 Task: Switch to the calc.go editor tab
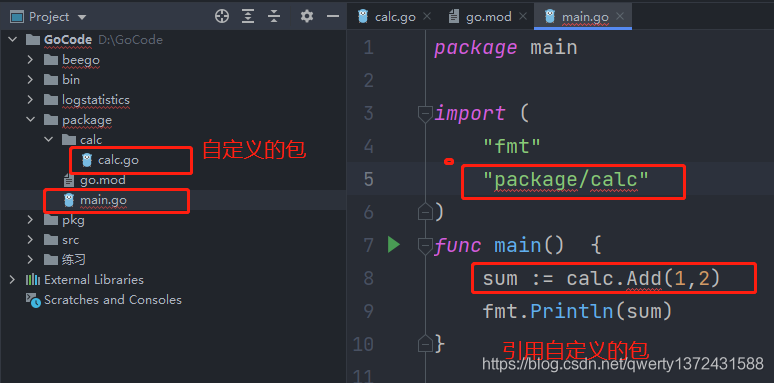(387, 17)
